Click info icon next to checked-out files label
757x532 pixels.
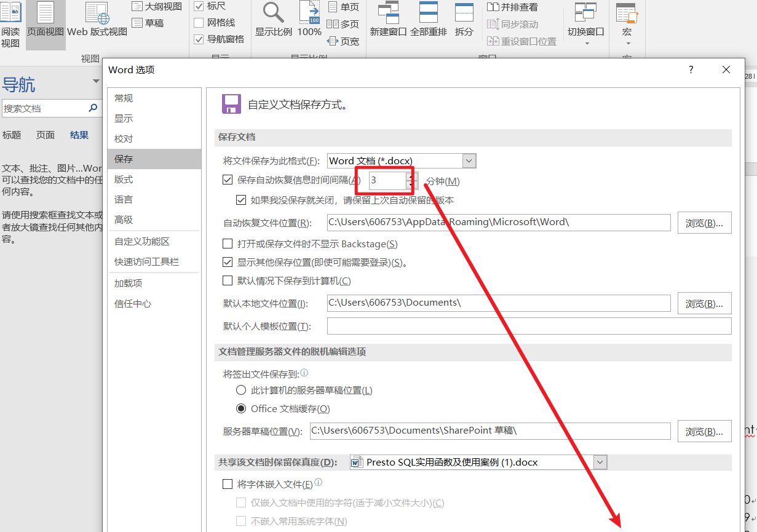click(x=304, y=373)
